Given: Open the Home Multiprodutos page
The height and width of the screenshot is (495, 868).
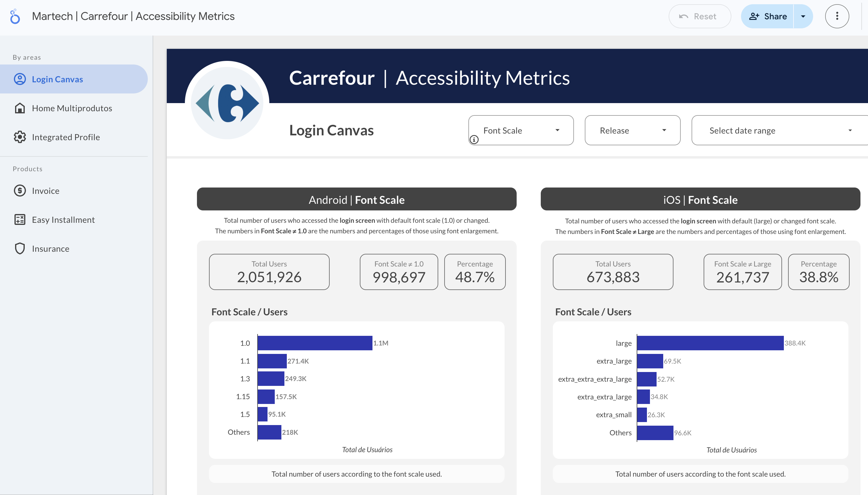Looking at the screenshot, I should 74,108.
